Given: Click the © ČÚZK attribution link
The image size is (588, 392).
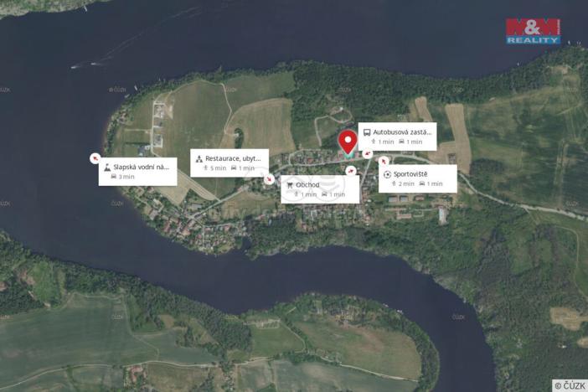Looking at the screenshot, I should click(x=570, y=385).
